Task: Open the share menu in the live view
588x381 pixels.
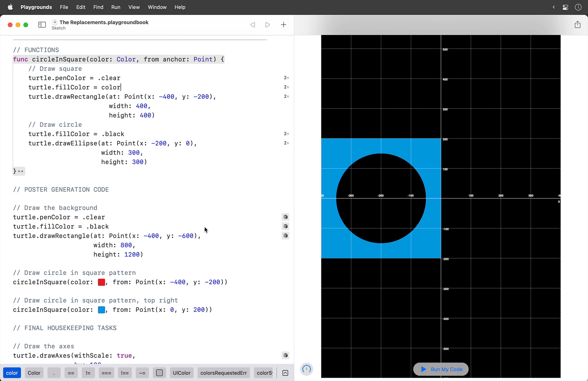Action: pos(578,25)
